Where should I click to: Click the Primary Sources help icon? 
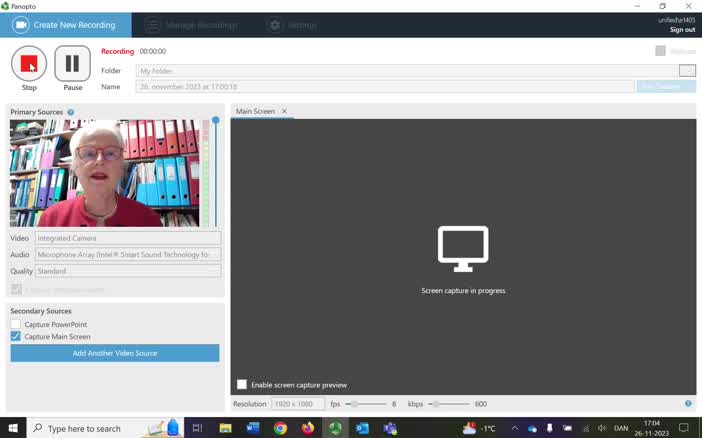[70, 112]
